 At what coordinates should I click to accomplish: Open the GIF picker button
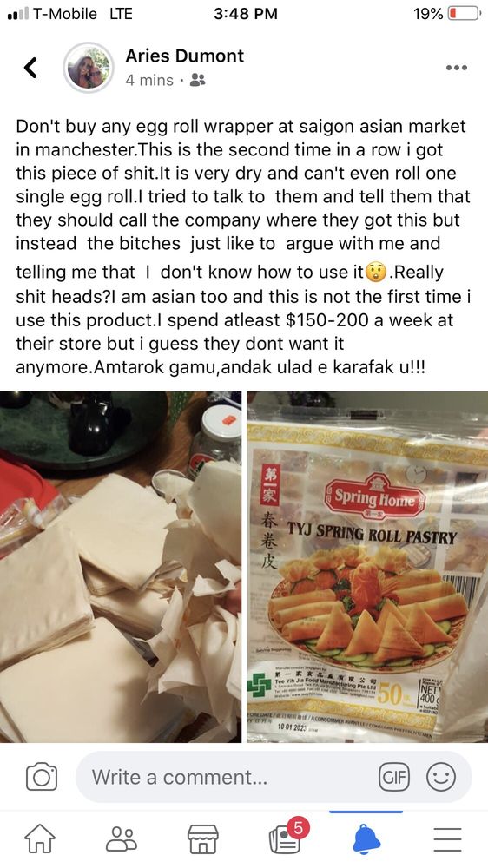point(394,777)
